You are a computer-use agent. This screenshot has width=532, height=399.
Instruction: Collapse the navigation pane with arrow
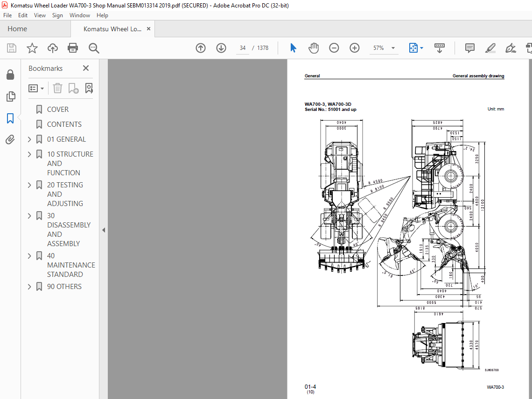point(104,230)
